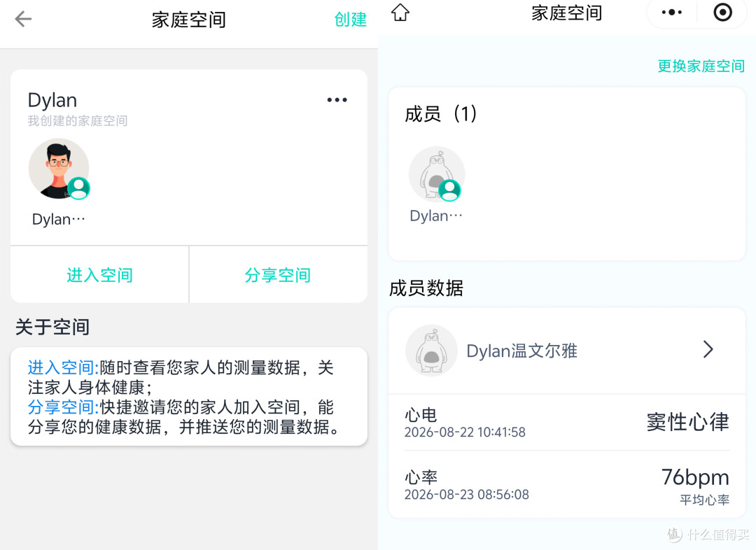Tap 进入空间 button
The width and height of the screenshot is (756, 550).
point(100,275)
